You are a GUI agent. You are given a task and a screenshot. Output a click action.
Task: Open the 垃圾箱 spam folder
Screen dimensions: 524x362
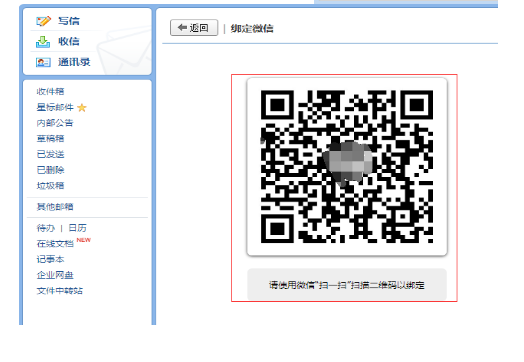point(50,186)
